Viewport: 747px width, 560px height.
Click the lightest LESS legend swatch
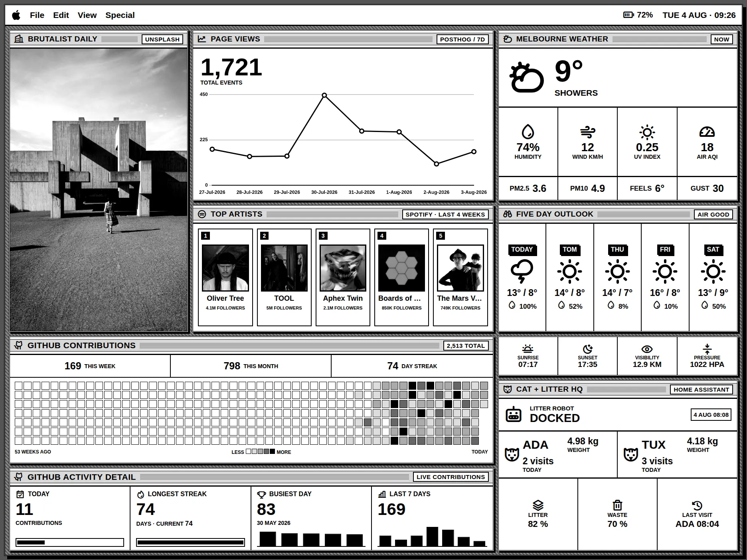coord(248,452)
